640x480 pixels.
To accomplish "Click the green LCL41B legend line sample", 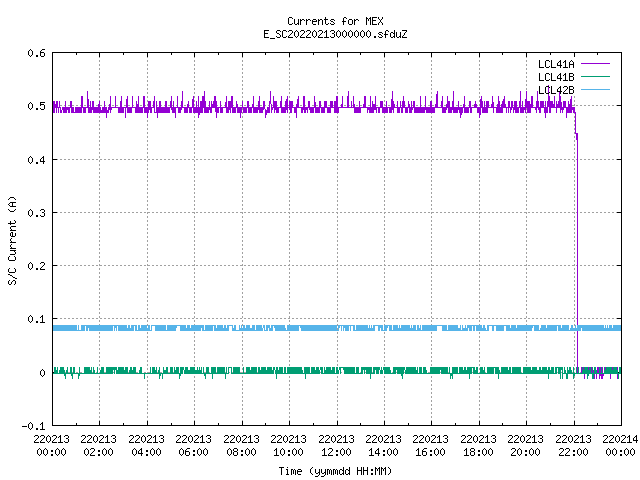I will [595, 76].
